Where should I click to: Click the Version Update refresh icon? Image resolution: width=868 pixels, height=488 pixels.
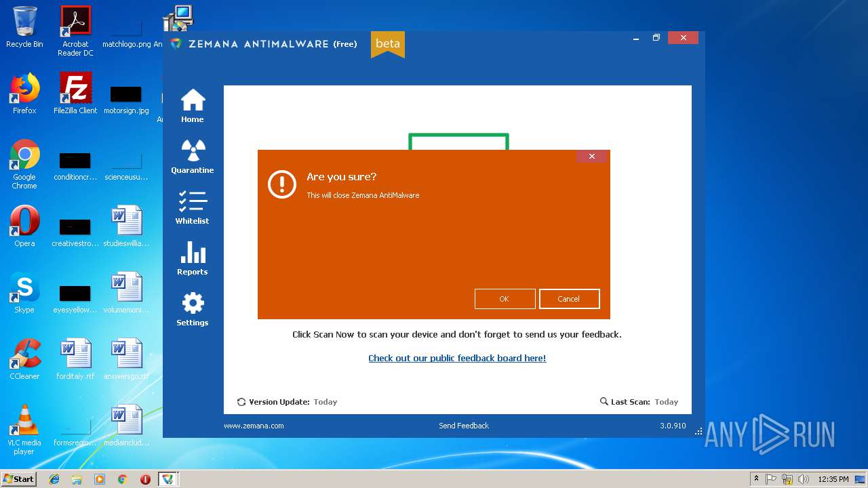[x=241, y=402]
